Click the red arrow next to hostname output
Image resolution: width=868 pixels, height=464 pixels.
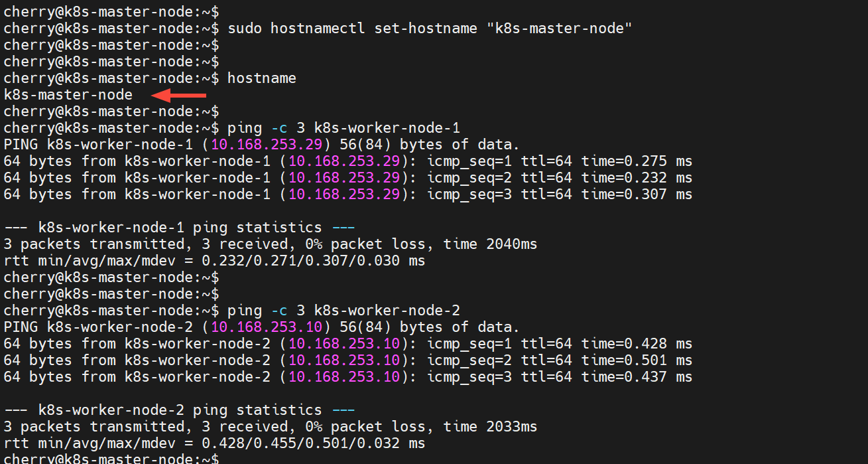(178, 95)
